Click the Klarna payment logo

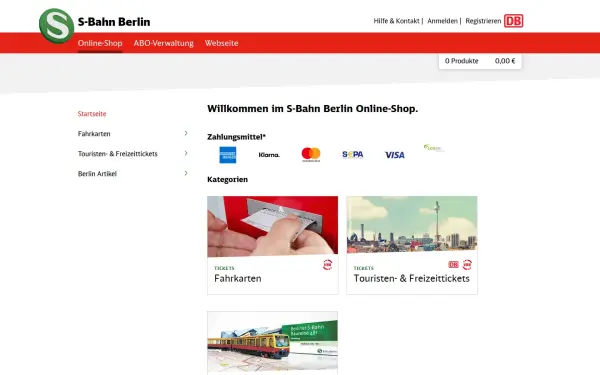[269, 155]
